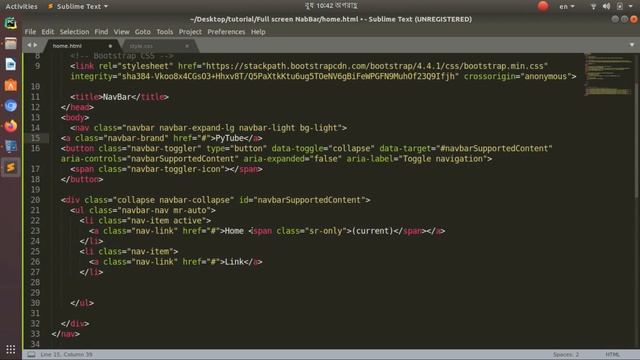This screenshot has height=360, width=640.
Task: Click "Toggle navigation" aria-label value
Action: click(x=442, y=159)
